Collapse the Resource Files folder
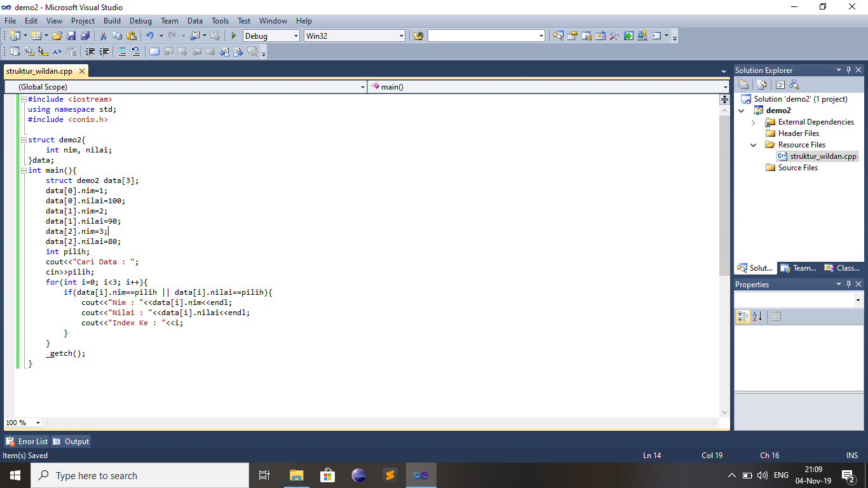This screenshot has width=868, height=488. pyautogui.click(x=754, y=144)
